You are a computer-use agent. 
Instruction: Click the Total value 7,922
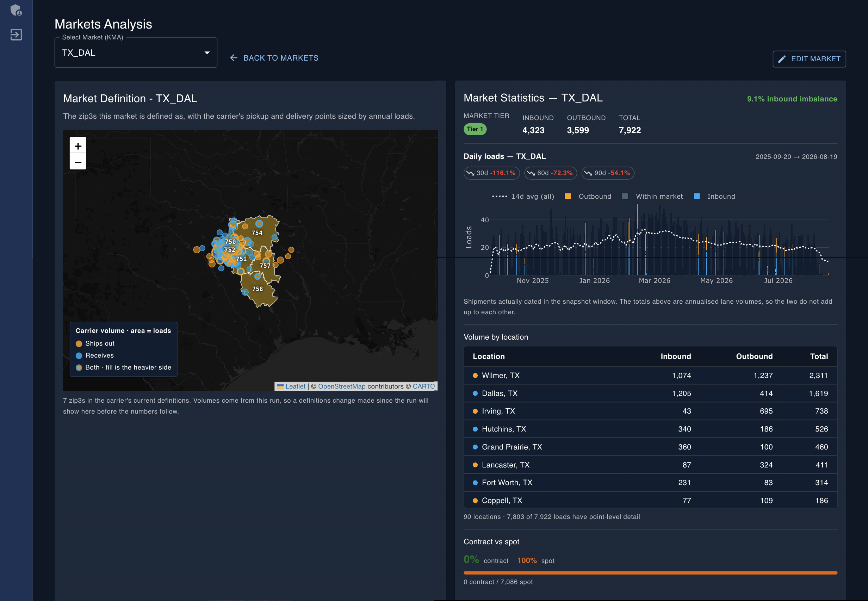(x=630, y=130)
